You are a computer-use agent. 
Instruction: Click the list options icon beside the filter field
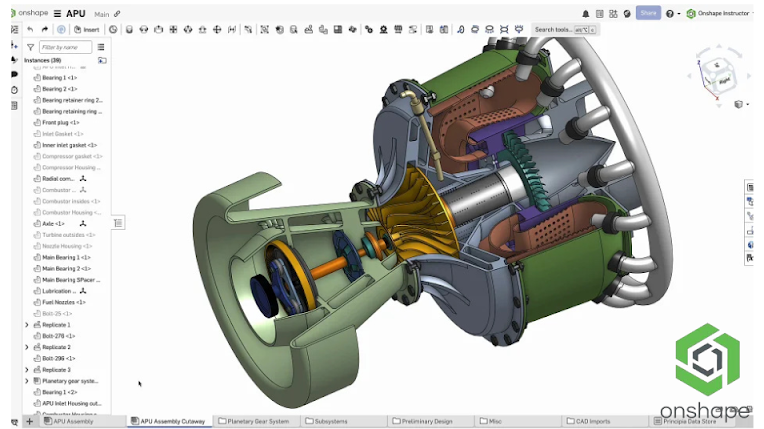click(102, 47)
